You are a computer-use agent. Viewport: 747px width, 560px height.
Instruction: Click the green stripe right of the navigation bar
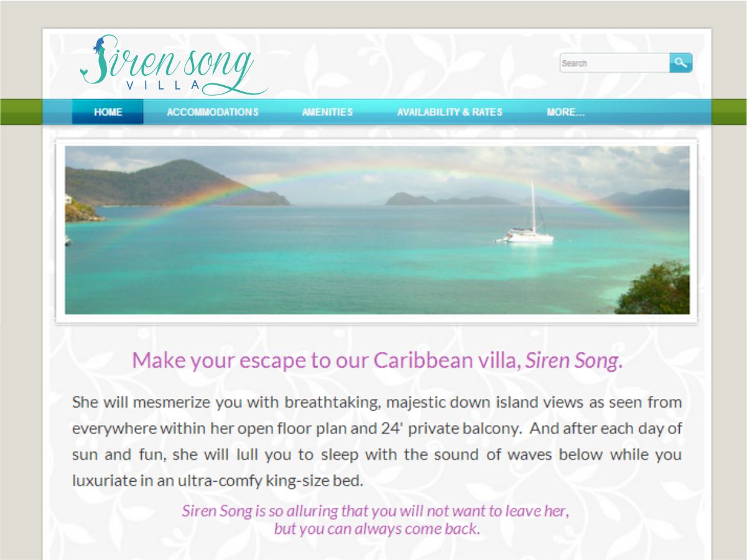coord(729,112)
